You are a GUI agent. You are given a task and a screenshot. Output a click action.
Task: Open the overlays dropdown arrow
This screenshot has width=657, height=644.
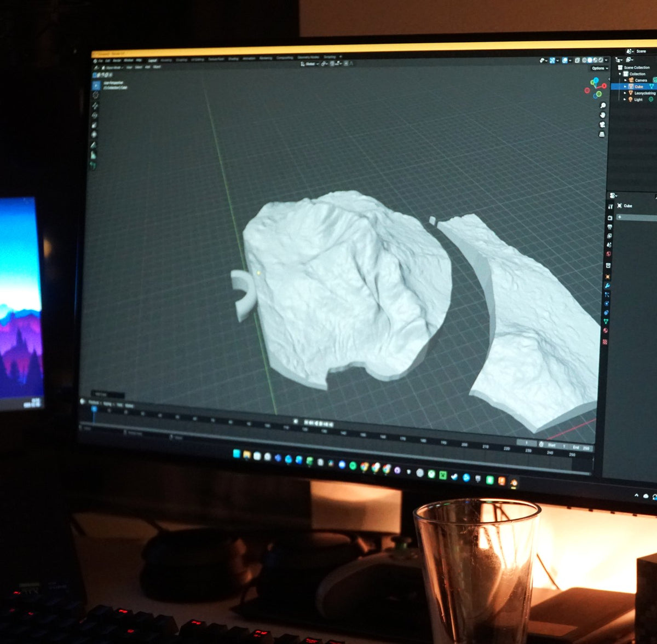(570, 60)
